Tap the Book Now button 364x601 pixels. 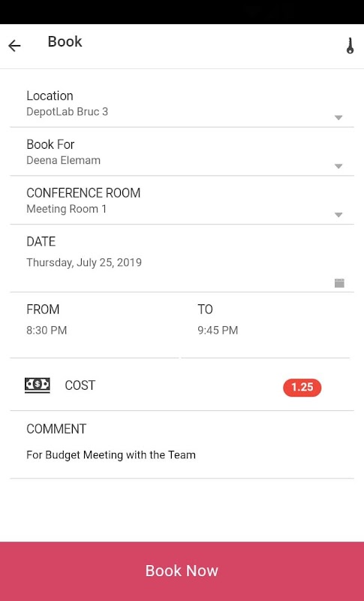[x=182, y=571]
